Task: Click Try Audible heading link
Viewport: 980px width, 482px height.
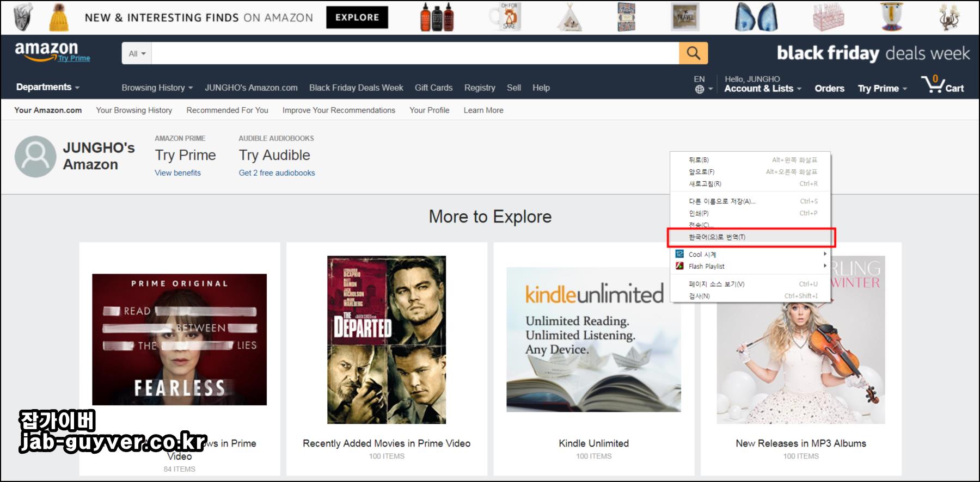Action: point(274,156)
